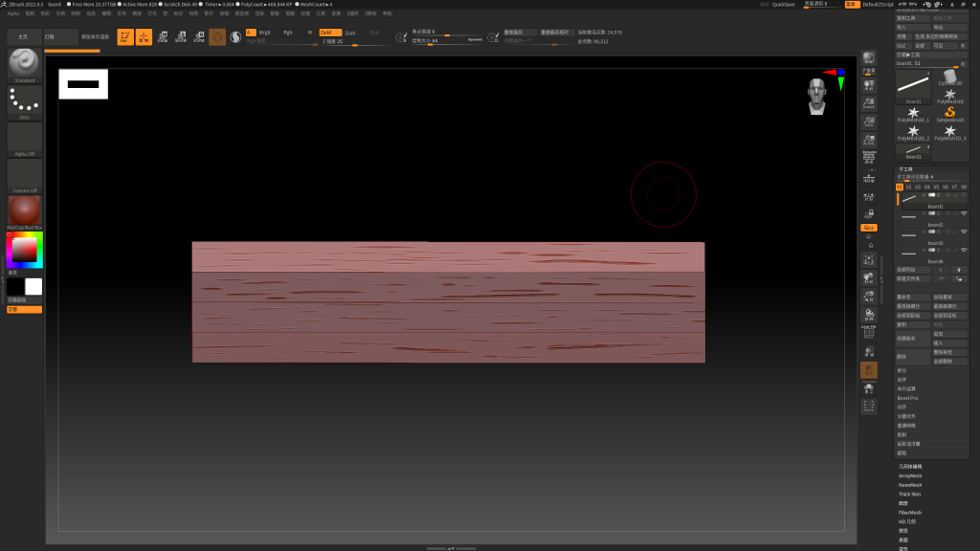The width and height of the screenshot is (980, 551).
Task: Select the Standard brush thumbnail
Action: tap(24, 64)
